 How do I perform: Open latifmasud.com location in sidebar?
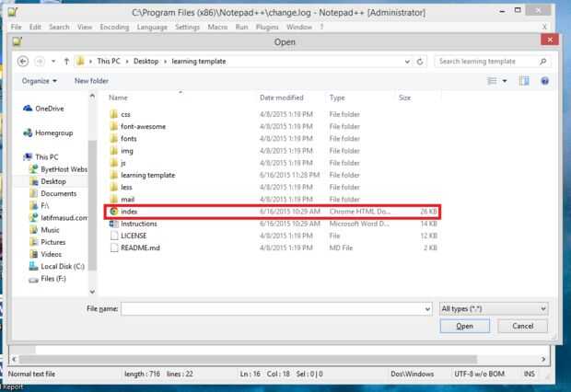point(58,218)
